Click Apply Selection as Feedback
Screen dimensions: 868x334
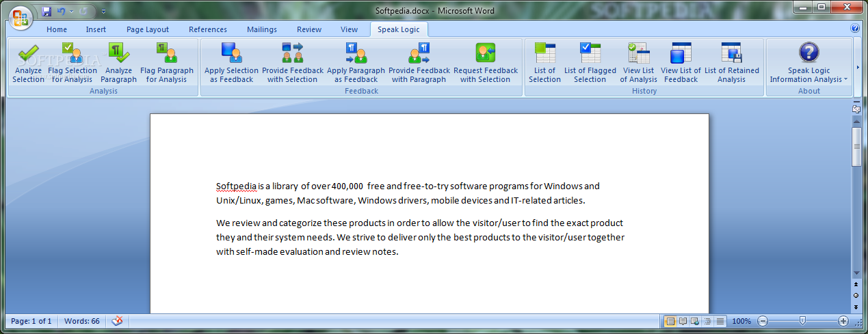point(231,63)
